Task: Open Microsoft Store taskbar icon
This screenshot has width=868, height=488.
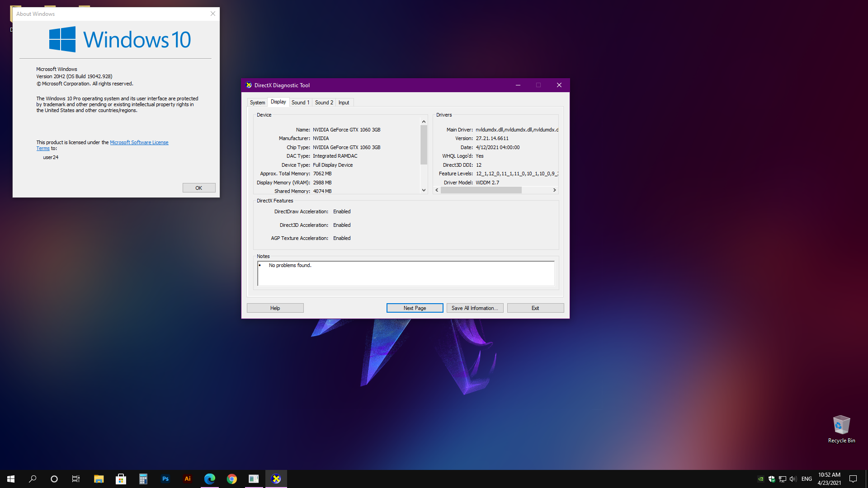Action: coord(121,479)
